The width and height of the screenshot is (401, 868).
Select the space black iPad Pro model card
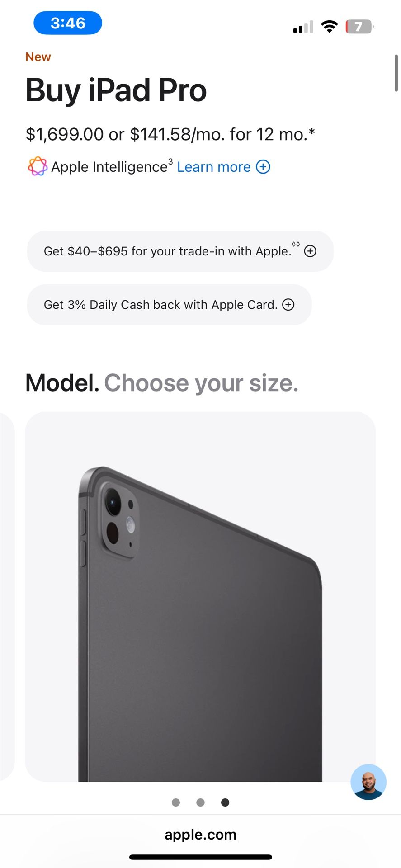tap(200, 596)
